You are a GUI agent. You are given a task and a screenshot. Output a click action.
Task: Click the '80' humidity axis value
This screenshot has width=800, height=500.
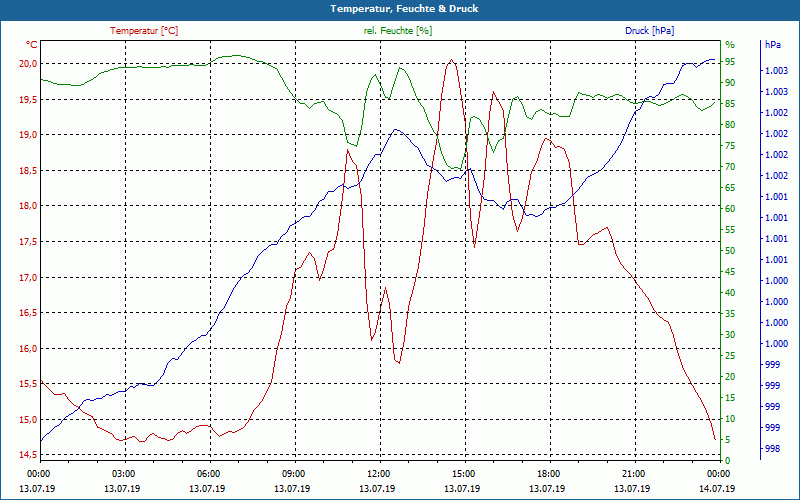click(730, 125)
